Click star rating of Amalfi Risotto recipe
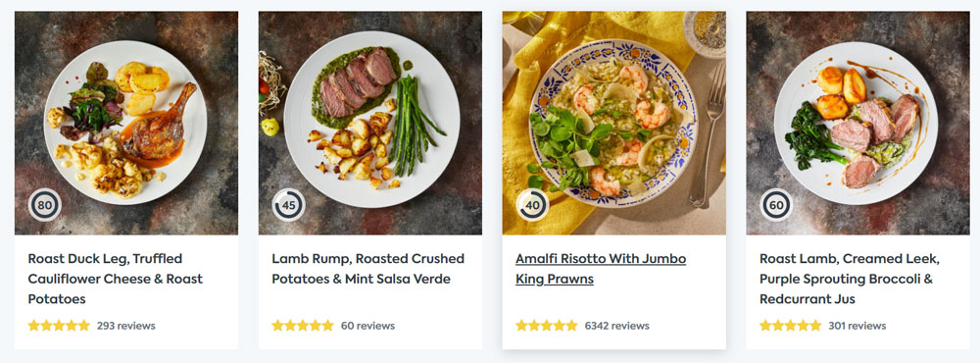Screen dimensions: 980x363 coord(546,326)
